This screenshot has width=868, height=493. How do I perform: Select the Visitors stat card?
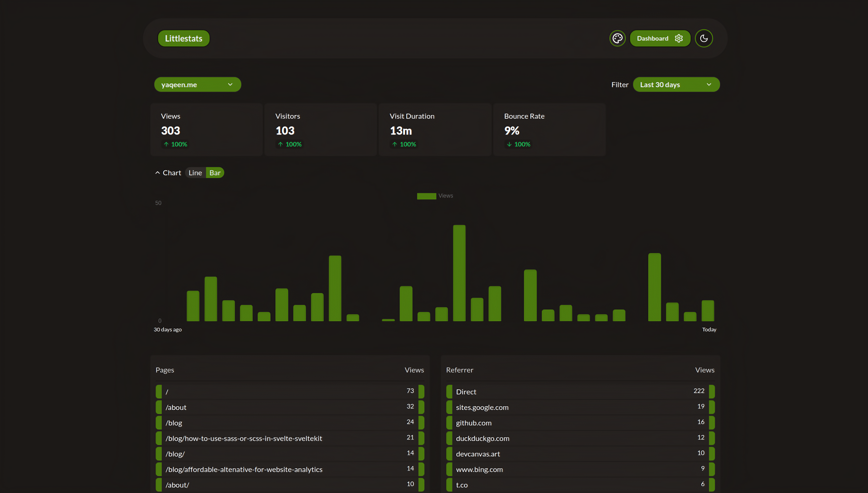click(x=320, y=129)
